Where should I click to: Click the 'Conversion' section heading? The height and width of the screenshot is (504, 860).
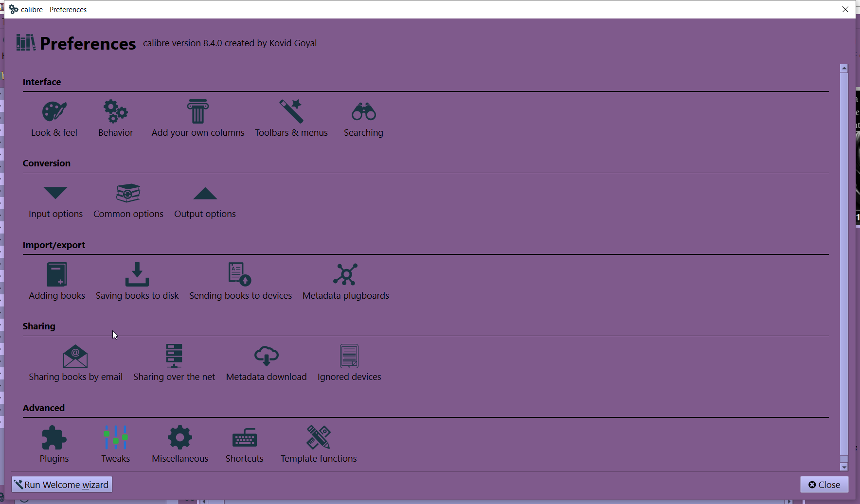tap(47, 163)
